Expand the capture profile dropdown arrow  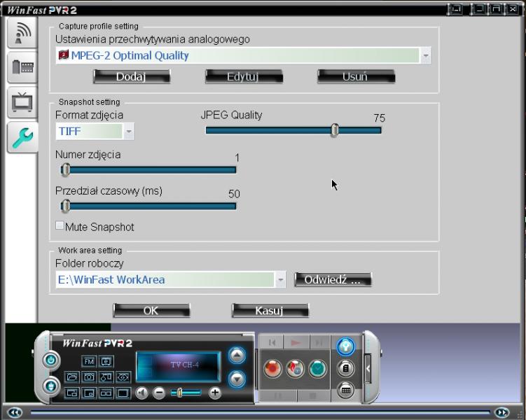coord(426,55)
